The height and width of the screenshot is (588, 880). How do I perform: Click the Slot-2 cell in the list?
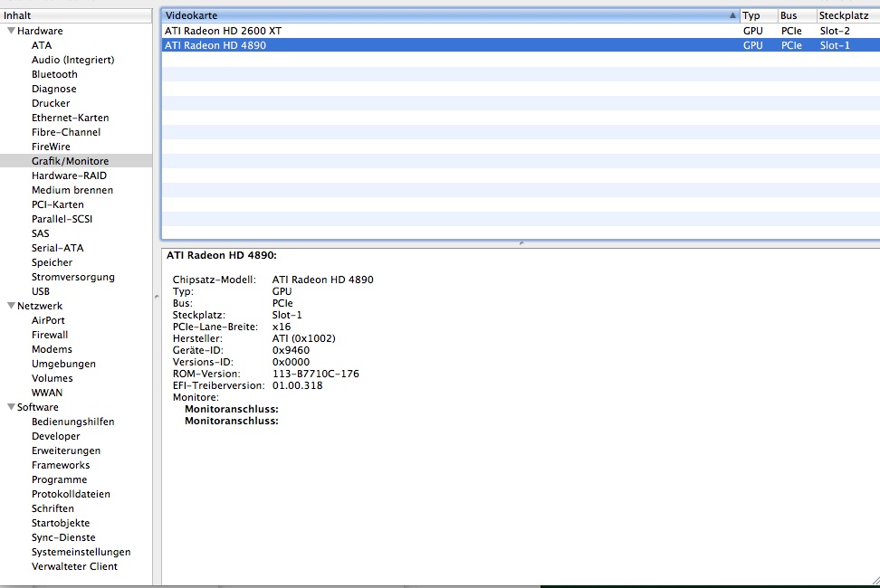coord(835,31)
